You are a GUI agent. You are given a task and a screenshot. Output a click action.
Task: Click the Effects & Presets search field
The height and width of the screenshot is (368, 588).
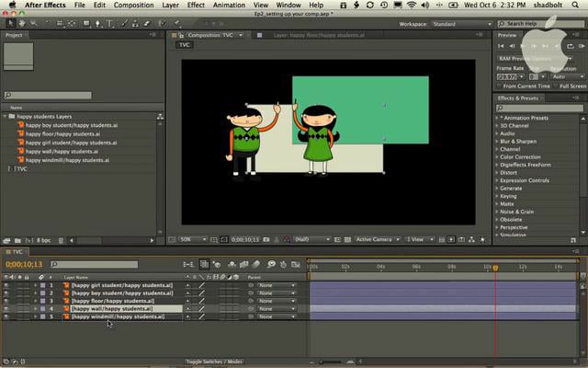pos(539,109)
